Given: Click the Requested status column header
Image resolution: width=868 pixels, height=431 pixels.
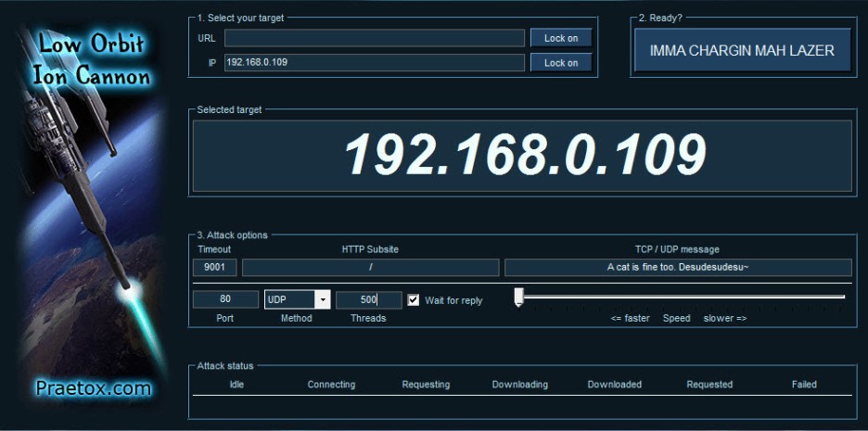Looking at the screenshot, I should [x=709, y=384].
